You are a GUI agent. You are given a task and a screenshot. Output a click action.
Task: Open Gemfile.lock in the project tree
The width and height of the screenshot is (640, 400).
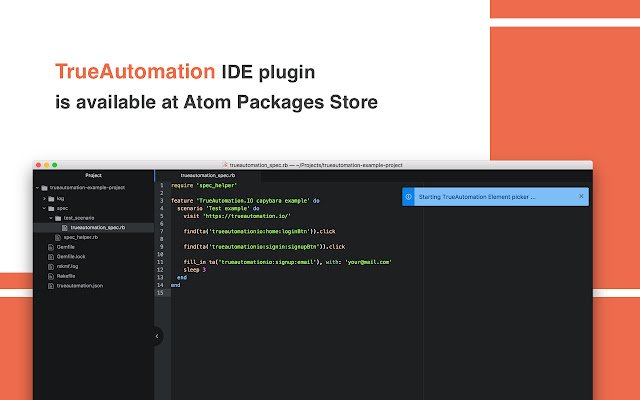pyautogui.click(x=71, y=257)
